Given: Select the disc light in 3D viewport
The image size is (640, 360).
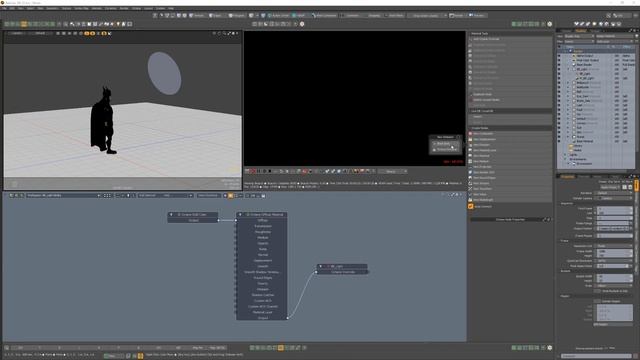Looking at the screenshot, I should pos(164,73).
